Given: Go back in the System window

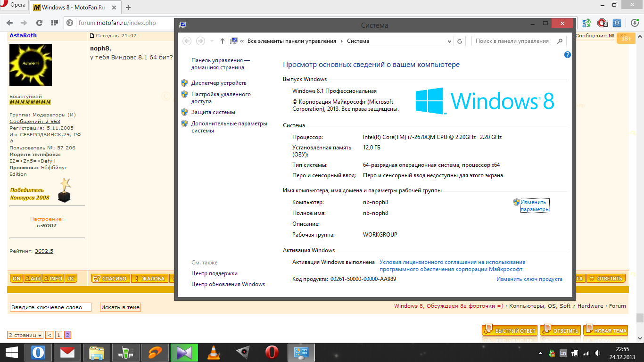Looking at the screenshot, I should [x=187, y=41].
